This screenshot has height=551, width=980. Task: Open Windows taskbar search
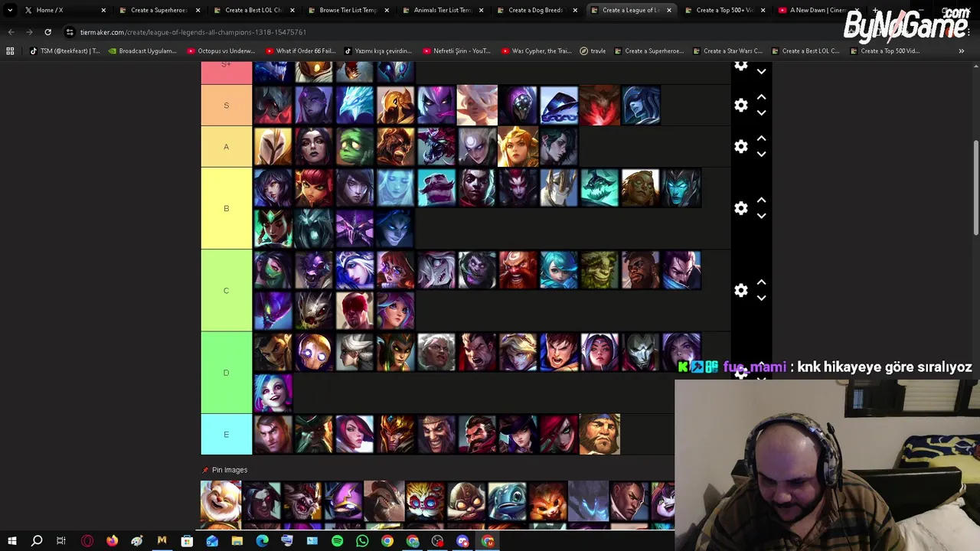tap(37, 542)
